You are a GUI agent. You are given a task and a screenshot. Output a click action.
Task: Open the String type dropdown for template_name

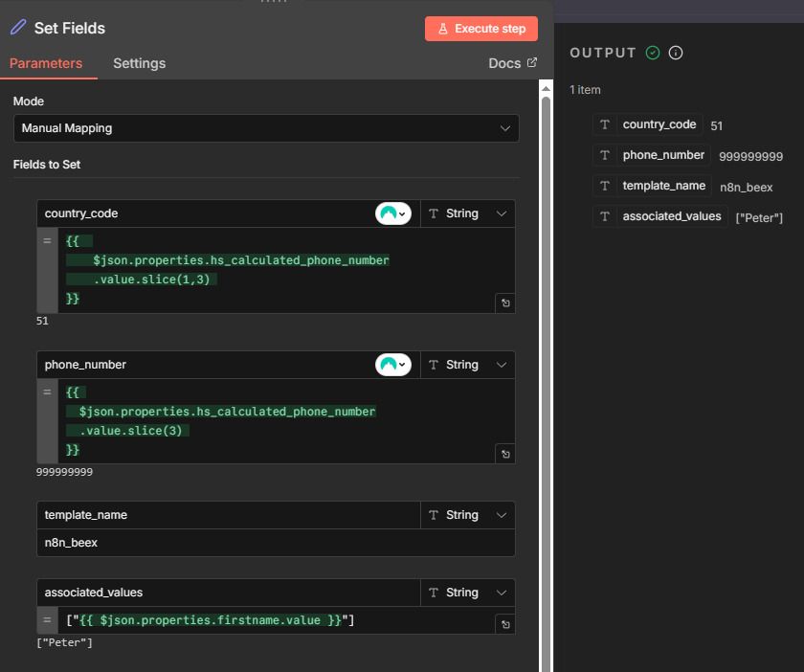[x=467, y=515]
